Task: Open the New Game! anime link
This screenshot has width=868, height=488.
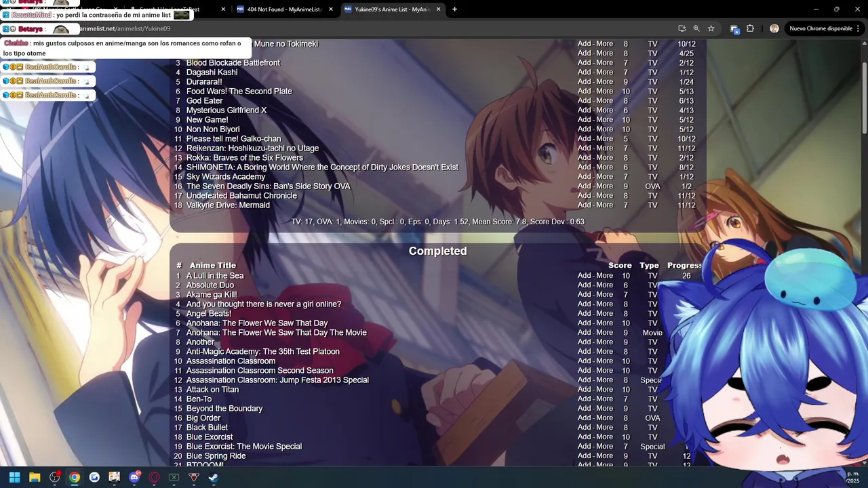Action: point(207,120)
